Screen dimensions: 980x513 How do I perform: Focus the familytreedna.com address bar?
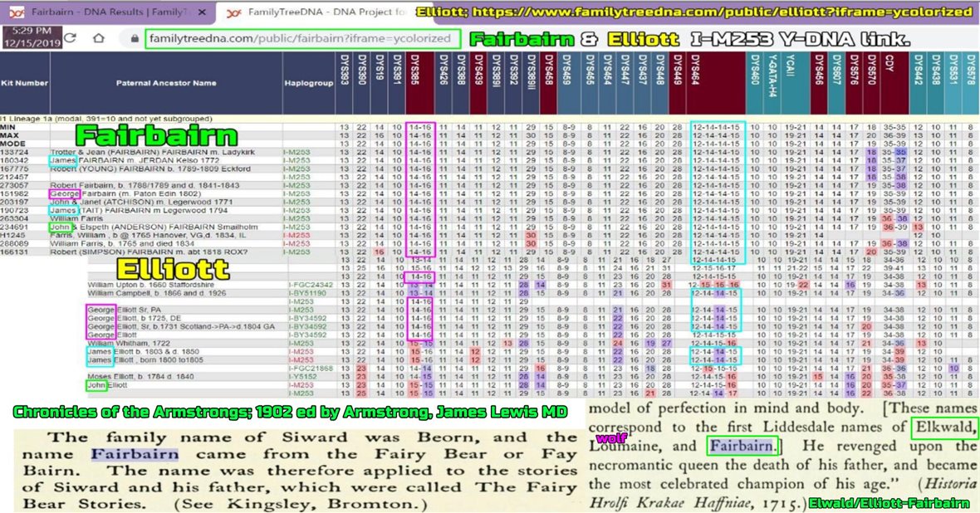[301, 39]
